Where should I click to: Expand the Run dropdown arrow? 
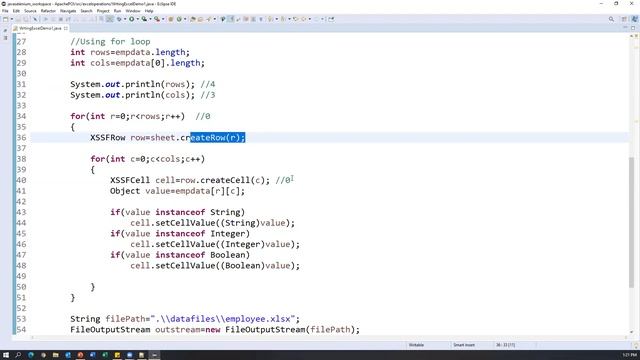tap(138, 19)
